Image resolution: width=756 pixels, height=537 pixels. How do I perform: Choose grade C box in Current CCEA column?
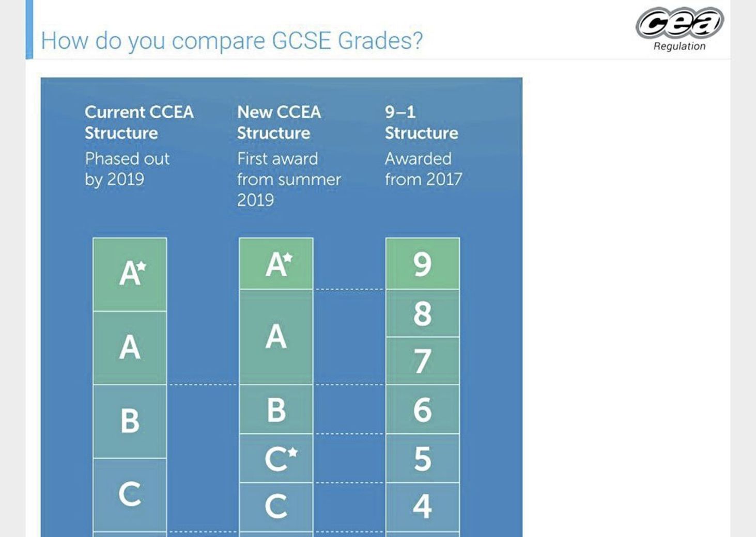[130, 494]
